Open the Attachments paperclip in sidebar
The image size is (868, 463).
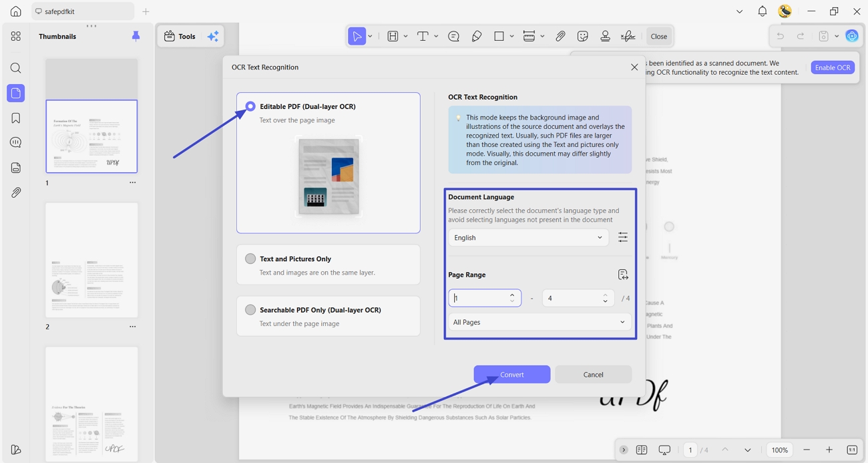pos(16,192)
